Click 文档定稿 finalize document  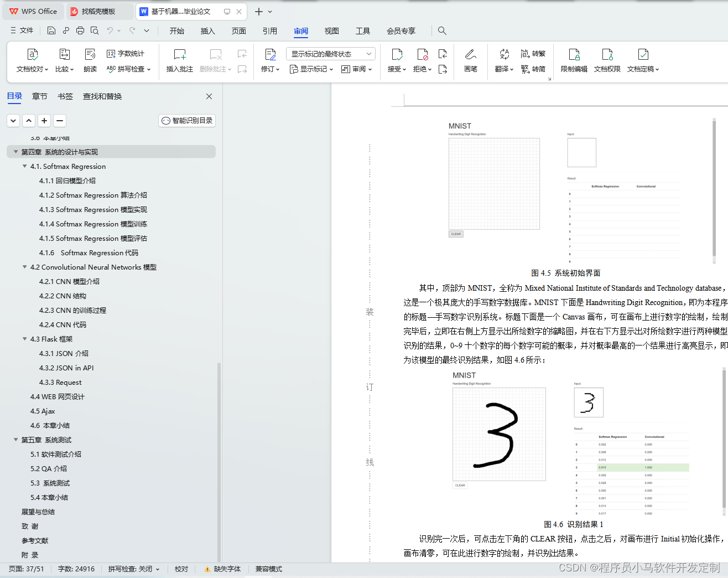(x=643, y=61)
